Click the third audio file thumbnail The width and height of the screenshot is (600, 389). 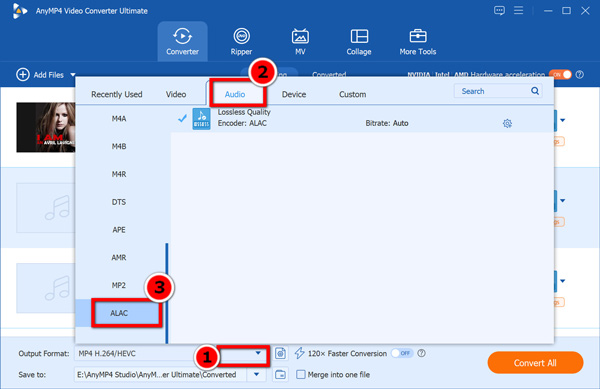(46, 288)
